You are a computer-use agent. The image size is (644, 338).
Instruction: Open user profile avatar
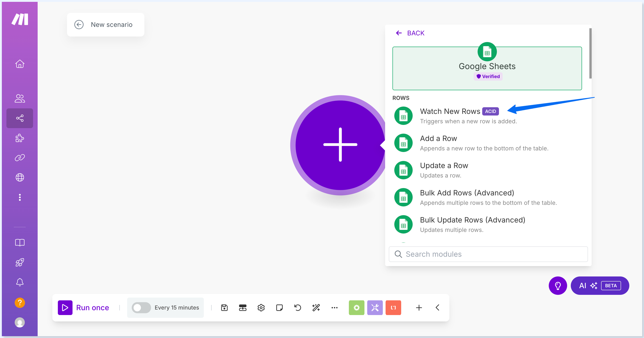click(20, 322)
